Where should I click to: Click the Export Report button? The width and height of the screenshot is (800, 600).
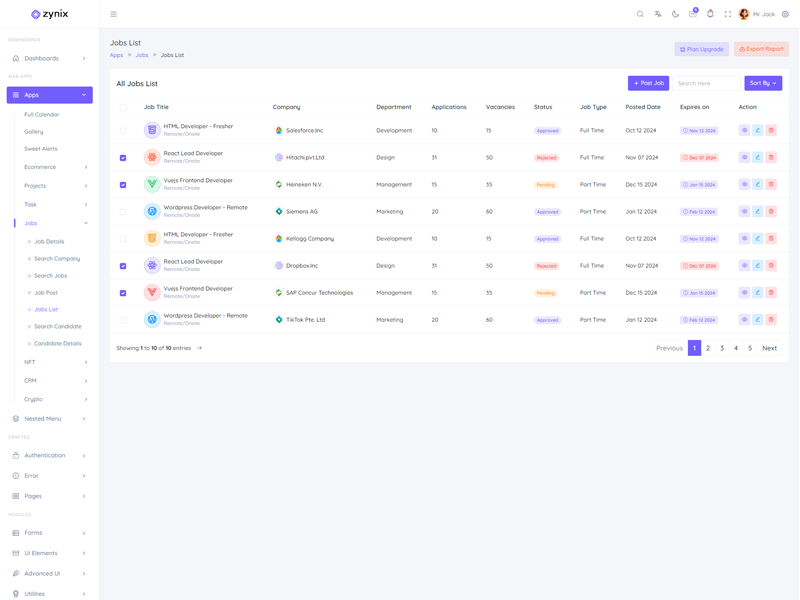[761, 48]
